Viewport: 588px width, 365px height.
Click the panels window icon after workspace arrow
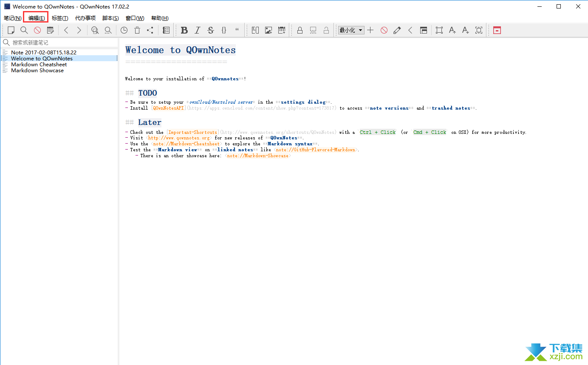424,30
